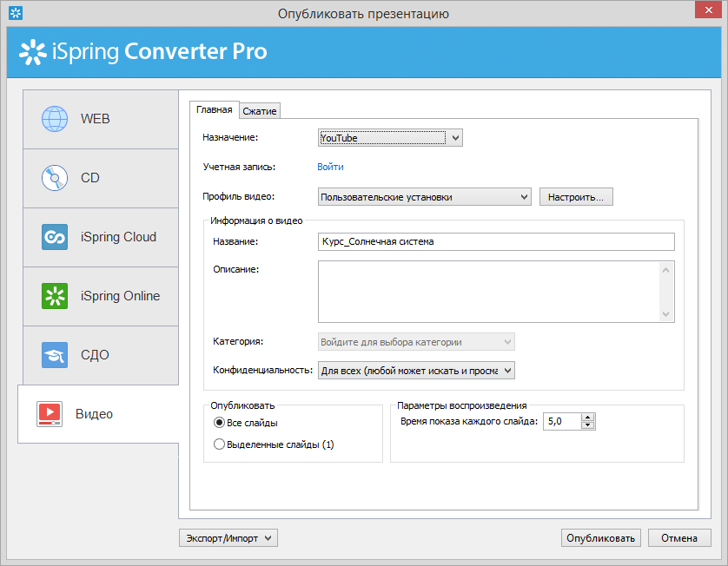
Task: Open the Экспорт/Импорт dropdown button
Action: tap(228, 537)
